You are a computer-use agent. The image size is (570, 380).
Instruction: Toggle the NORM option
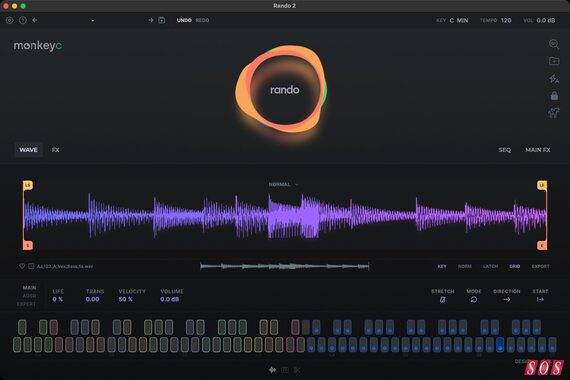[x=465, y=267]
